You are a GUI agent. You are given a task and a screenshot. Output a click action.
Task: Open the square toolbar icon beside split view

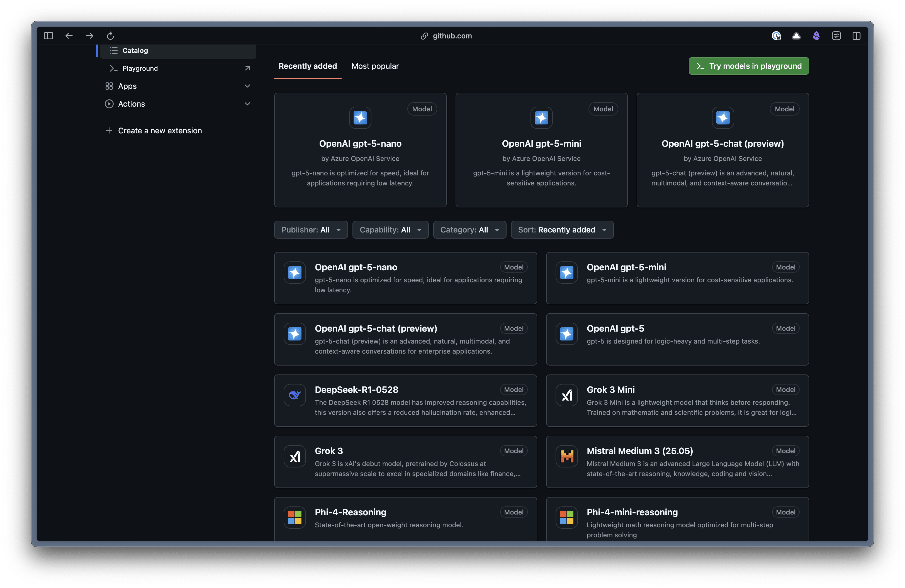[x=836, y=36]
